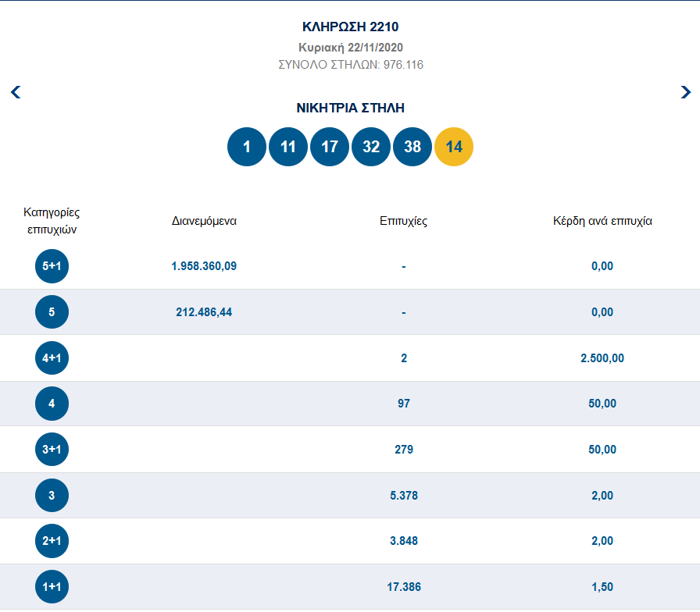Click the Κέρδη ανά επιτυχία column header
Viewport: 700px width, 612px height.
tap(602, 221)
